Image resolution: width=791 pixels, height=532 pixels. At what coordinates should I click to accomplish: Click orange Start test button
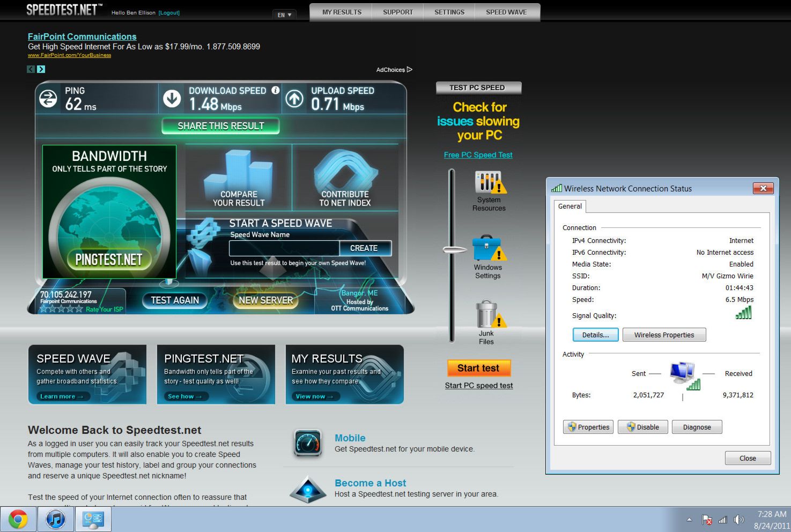[x=478, y=368]
